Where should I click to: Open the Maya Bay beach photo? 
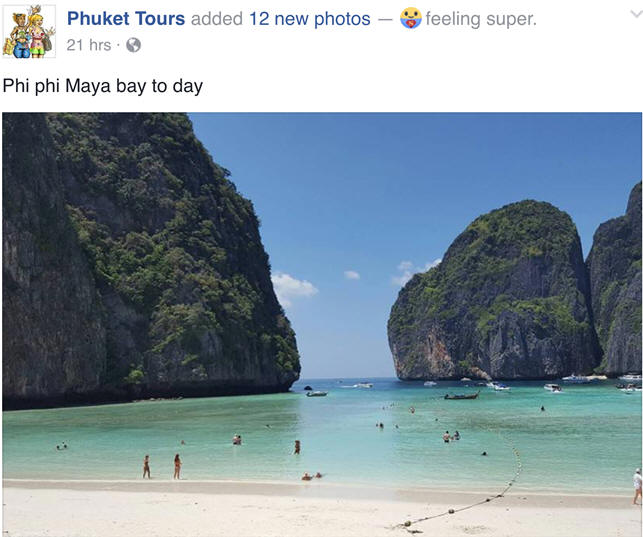point(322,323)
